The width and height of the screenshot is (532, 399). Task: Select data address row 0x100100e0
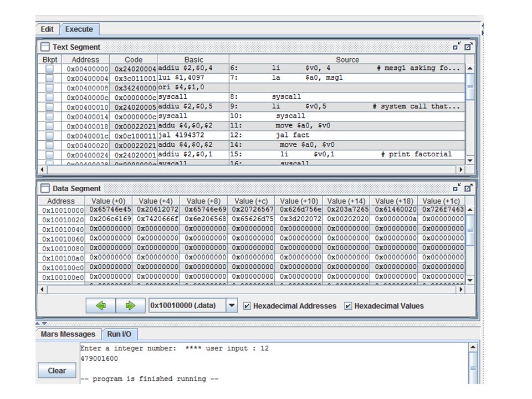tap(62, 277)
